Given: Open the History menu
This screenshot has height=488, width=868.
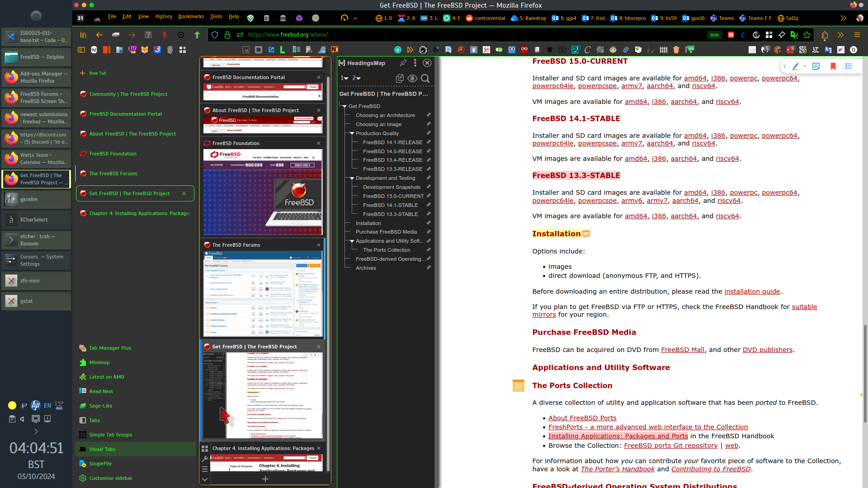Looking at the screenshot, I should coord(164,17).
